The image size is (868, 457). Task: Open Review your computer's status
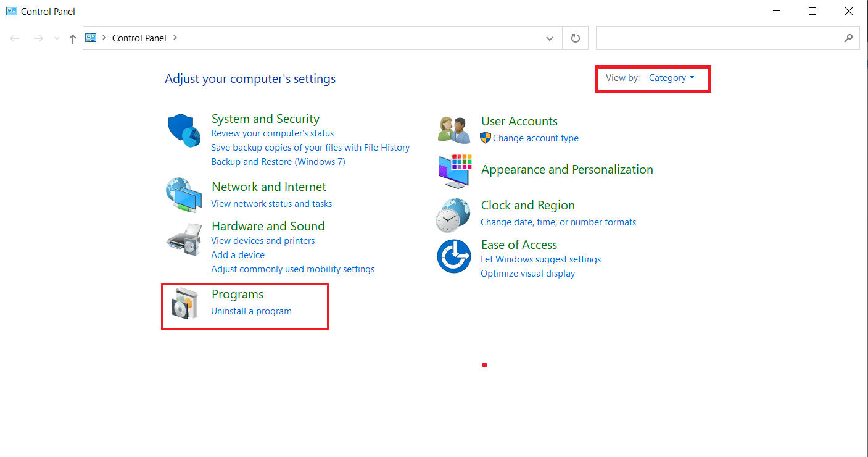[273, 133]
